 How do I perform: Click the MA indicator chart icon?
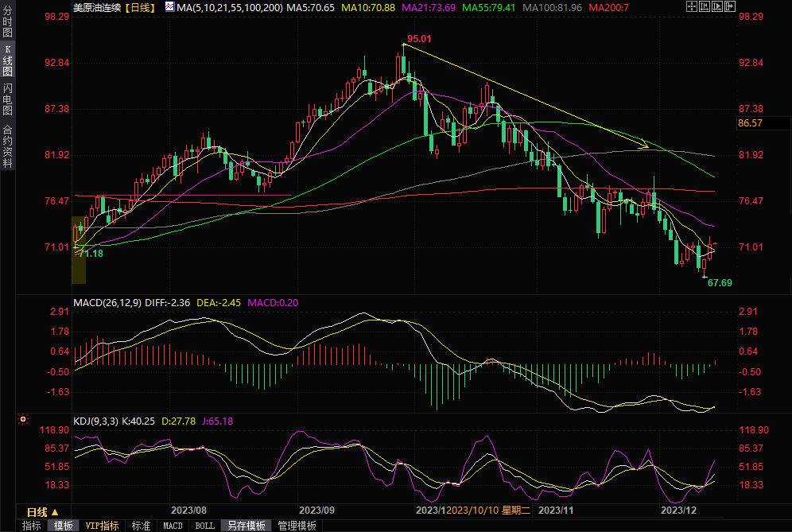tap(169, 7)
